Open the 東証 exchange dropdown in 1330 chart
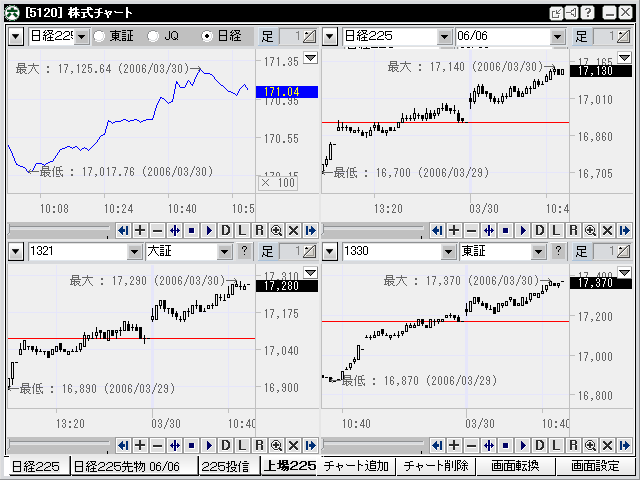640x480 pixels. 538,251
